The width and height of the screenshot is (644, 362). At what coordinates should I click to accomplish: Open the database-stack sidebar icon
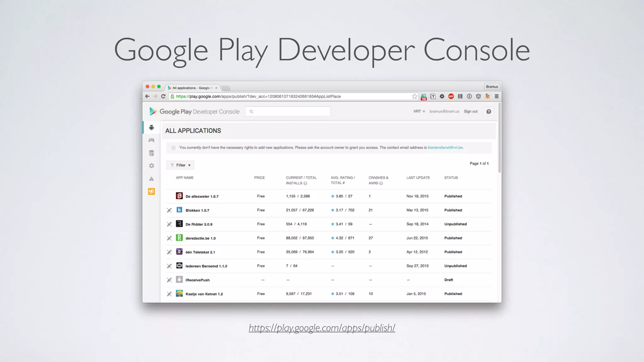(x=152, y=153)
